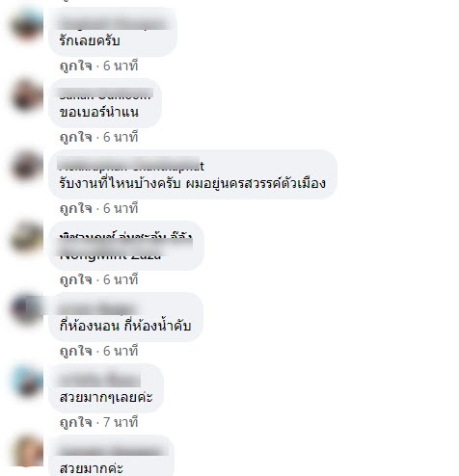This screenshot has height=476, width=459.
Task: Like the "กี่ห้องนอน กี่ห้องน้ำคับ" comment
Action: pos(76,351)
